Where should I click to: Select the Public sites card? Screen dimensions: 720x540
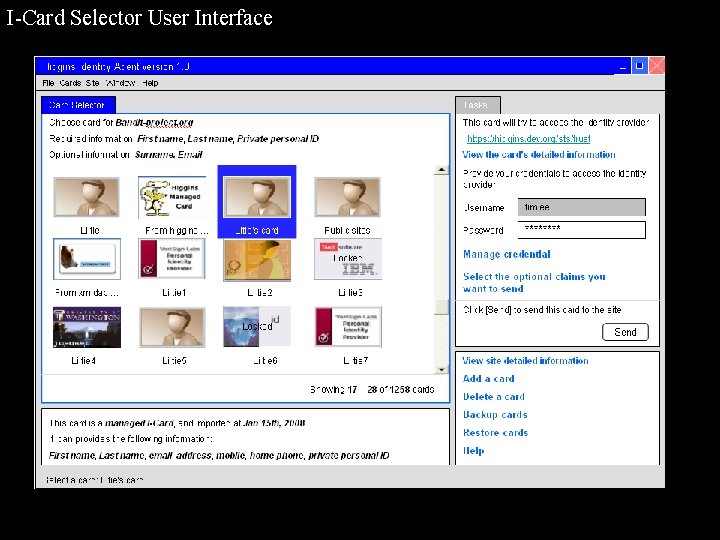coord(347,197)
